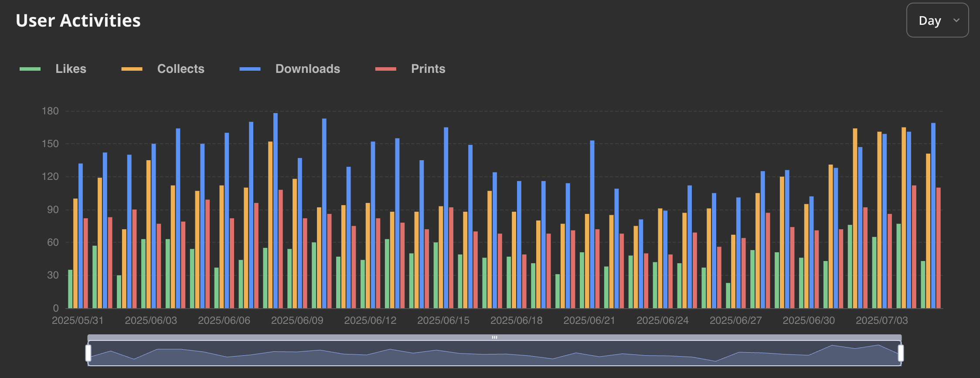
Task: Click the 2025/06/18 axis label
Action: (517, 320)
